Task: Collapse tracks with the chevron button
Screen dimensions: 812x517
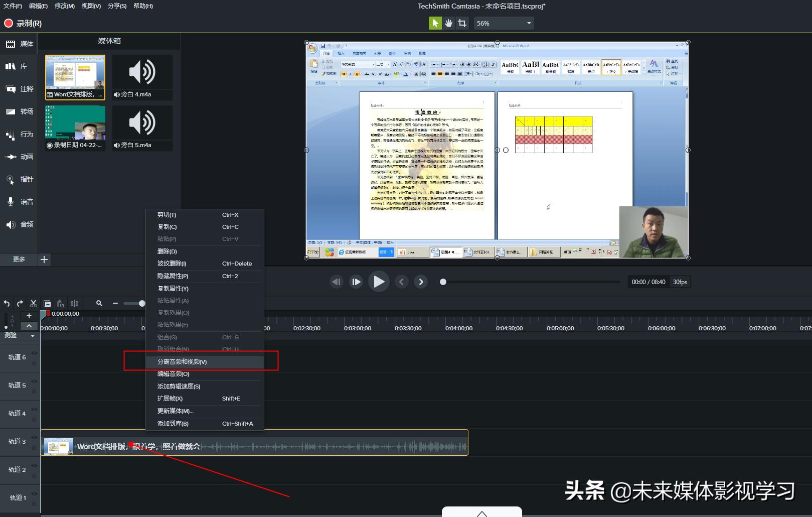Action: 29,325
